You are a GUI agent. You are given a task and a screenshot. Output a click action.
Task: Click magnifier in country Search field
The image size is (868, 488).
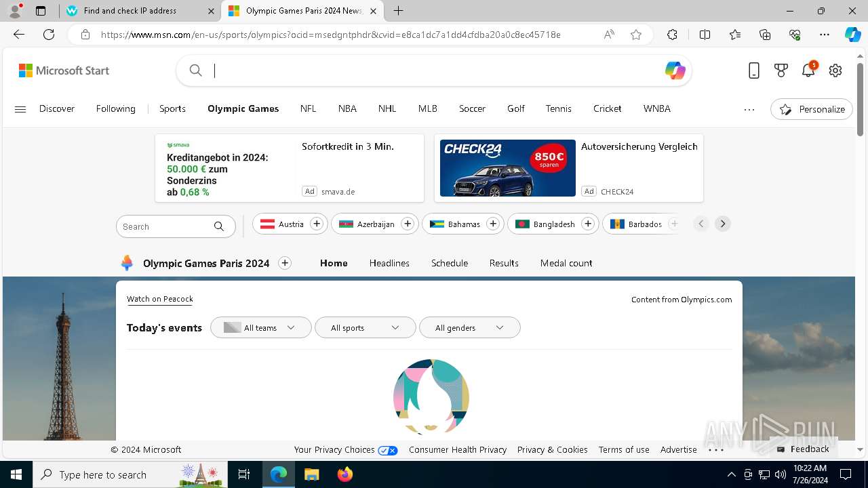[x=219, y=226]
